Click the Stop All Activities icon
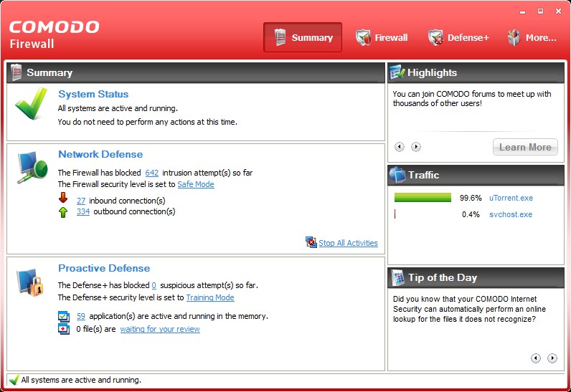Viewport: 571px width, 392px height. [x=311, y=242]
